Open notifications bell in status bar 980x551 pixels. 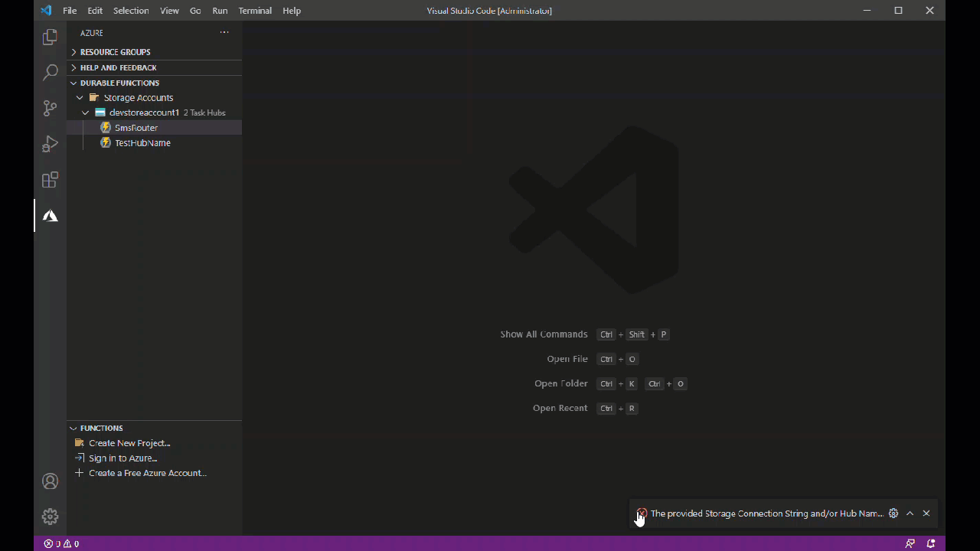(931, 543)
